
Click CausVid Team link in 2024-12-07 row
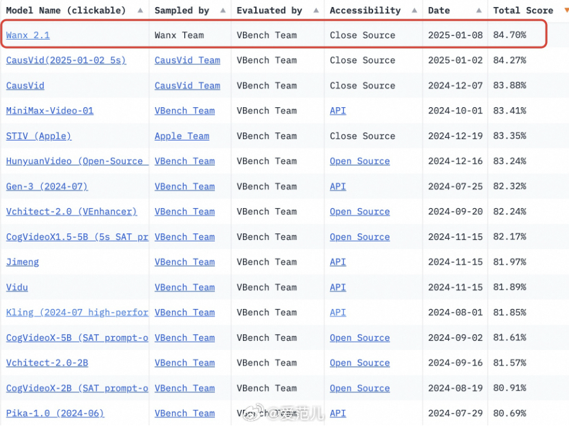tap(187, 86)
